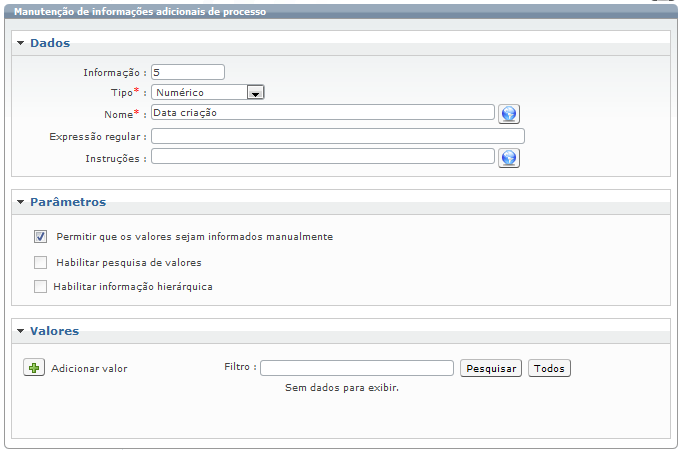This screenshot has height=453, width=682.
Task: Click the Parâmetros section header title
Action: [68, 202]
